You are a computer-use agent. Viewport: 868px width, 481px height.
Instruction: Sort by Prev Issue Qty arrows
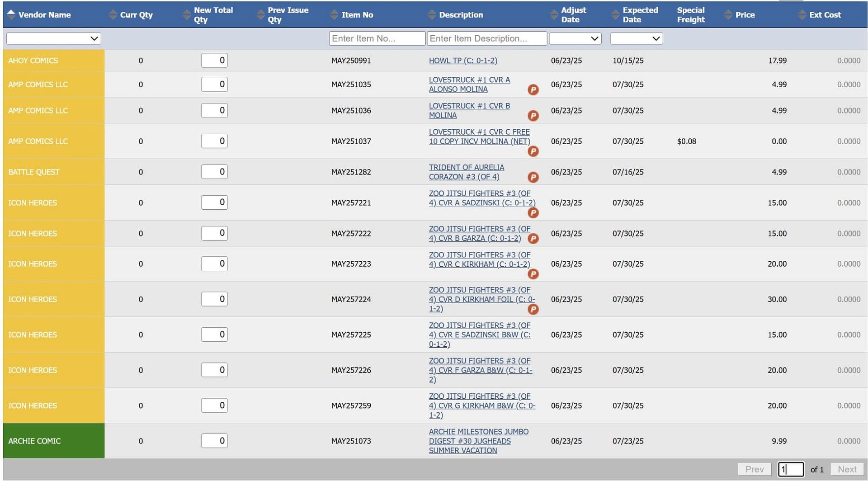point(260,14)
